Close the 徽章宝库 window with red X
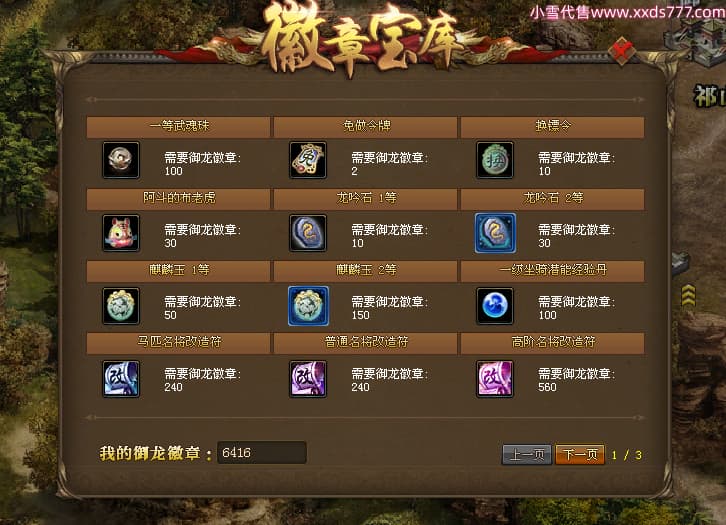The height and width of the screenshot is (525, 726). coord(621,50)
